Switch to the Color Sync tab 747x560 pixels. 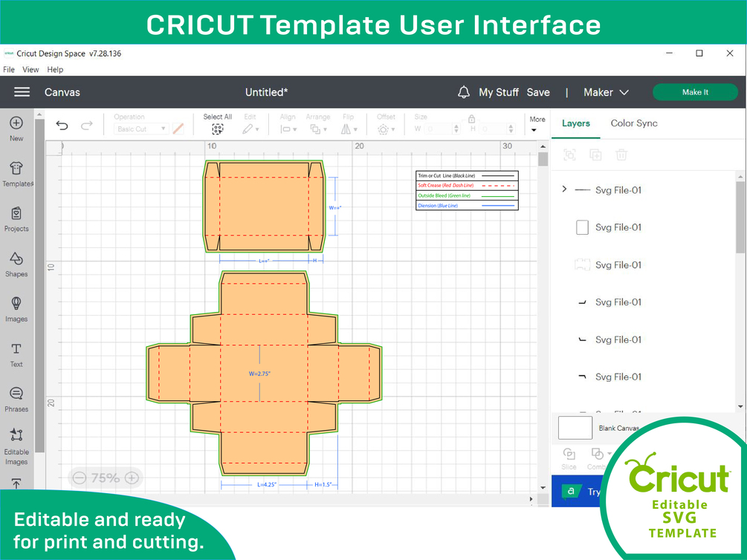(x=634, y=123)
